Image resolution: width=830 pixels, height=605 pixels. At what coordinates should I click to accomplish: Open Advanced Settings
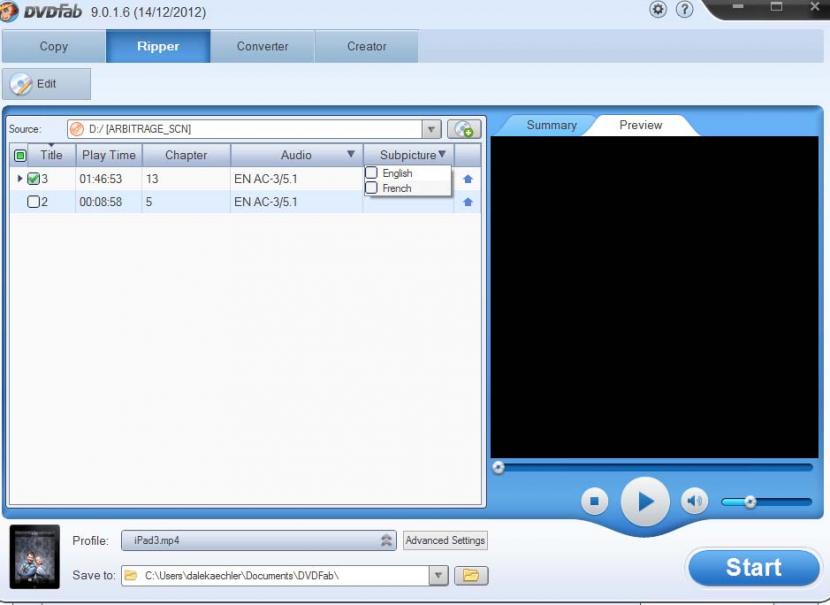[x=445, y=540]
